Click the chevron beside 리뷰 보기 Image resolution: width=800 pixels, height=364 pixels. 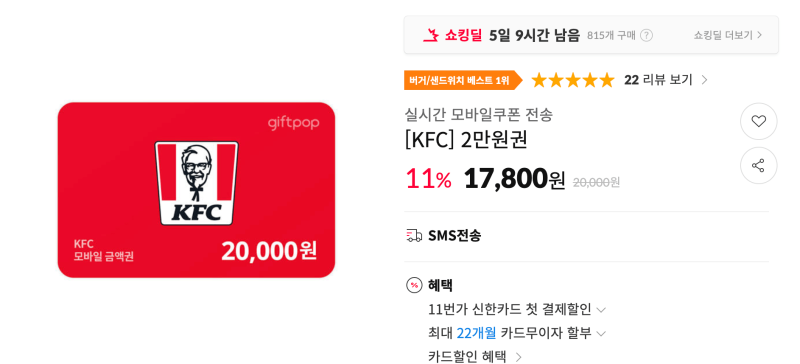coord(704,80)
